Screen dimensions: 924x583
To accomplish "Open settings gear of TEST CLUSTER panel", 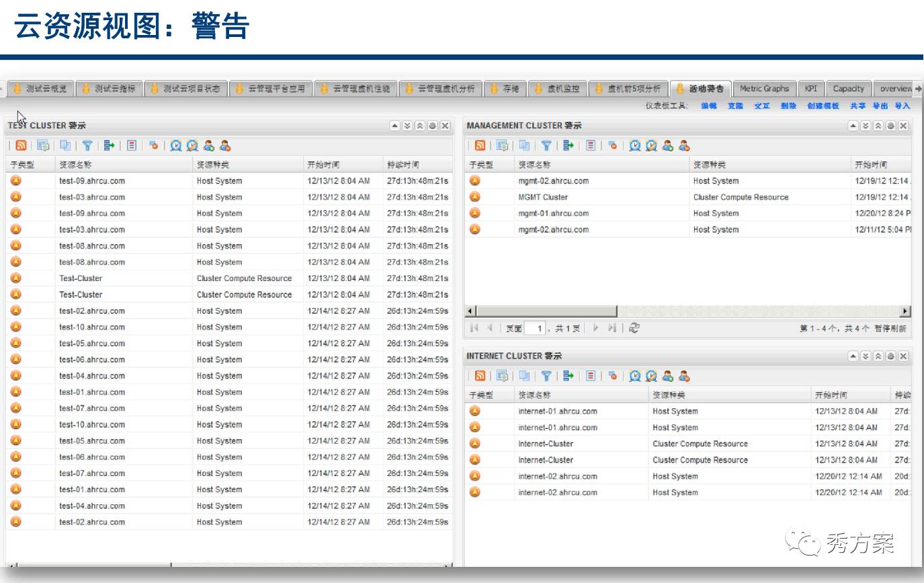I will click(x=432, y=126).
